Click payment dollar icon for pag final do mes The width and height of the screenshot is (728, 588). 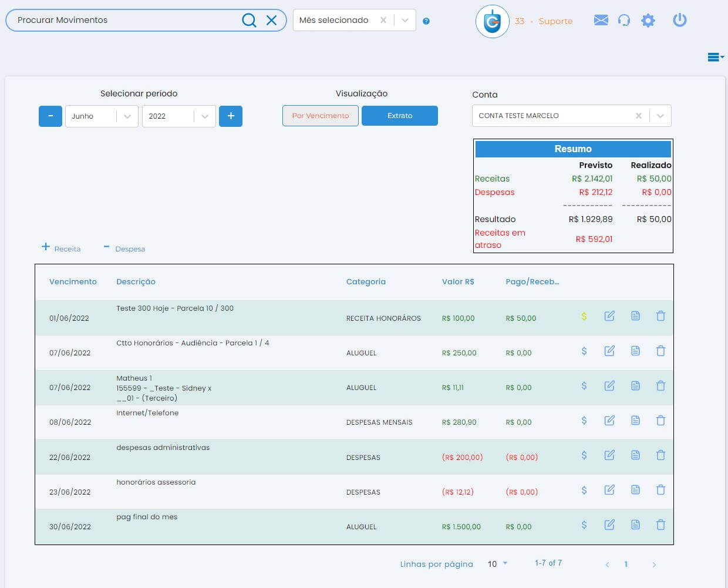584,525
